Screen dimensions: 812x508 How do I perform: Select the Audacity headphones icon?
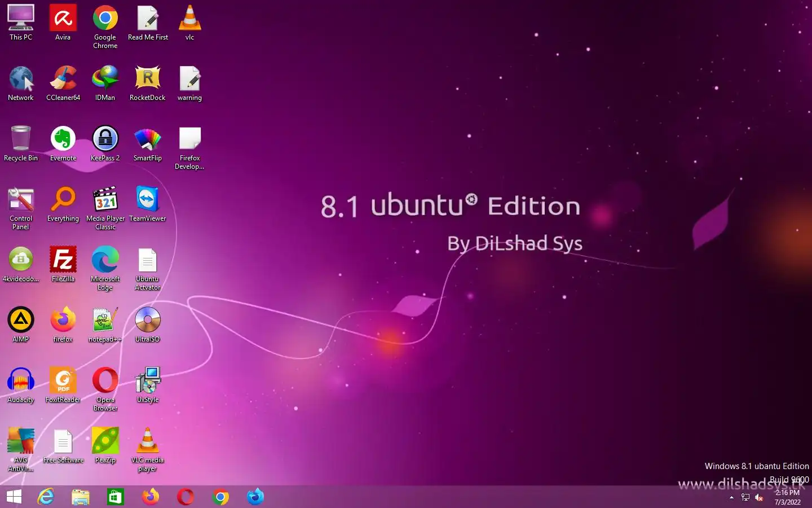21,386
